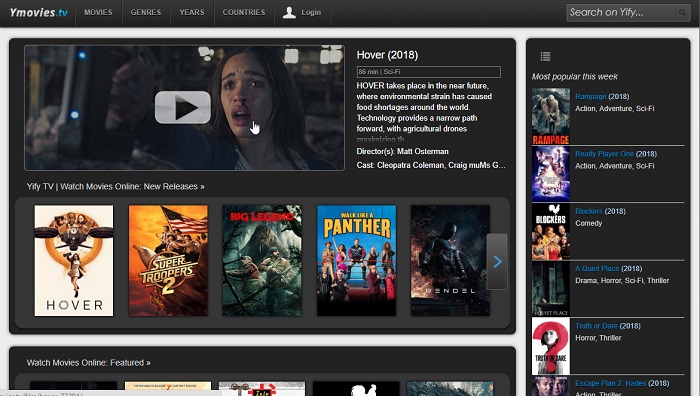Click the Rampage poster thumbnail
The width and height of the screenshot is (700, 396).
pyautogui.click(x=551, y=117)
